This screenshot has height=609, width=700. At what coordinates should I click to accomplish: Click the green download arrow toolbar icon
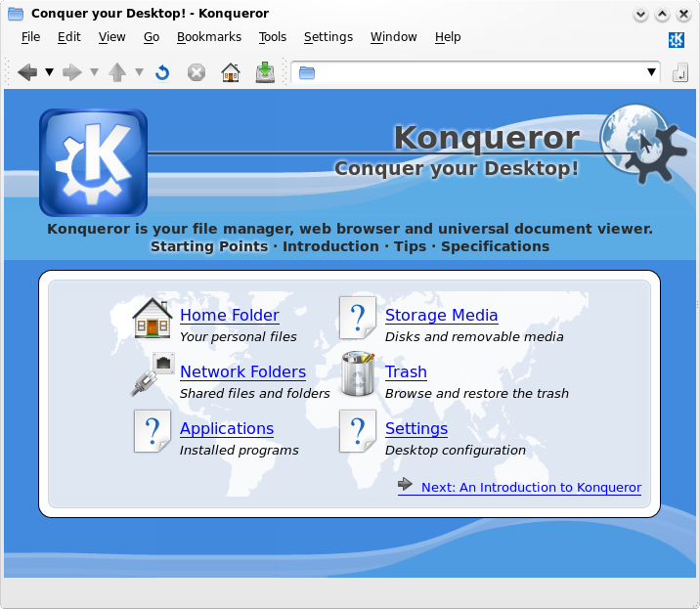[x=265, y=72]
